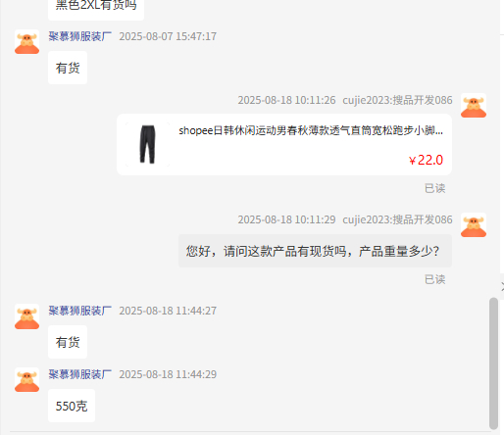Screen dimensions: 504x435
Task: Click seller avatar beside 11:44:27 message
Action: click(26, 316)
